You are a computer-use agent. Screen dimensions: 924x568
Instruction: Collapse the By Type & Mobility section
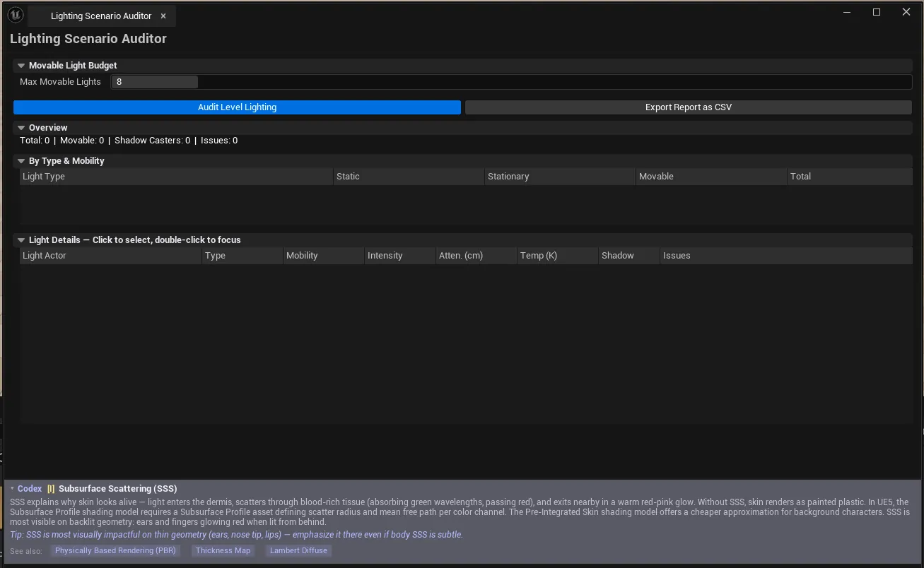(x=21, y=161)
